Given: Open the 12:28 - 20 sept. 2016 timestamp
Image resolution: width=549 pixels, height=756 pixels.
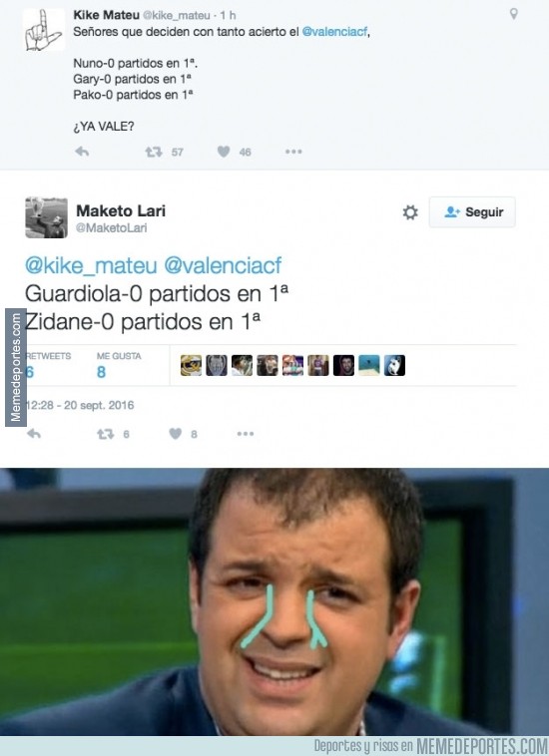Looking at the screenshot, I should [x=80, y=405].
